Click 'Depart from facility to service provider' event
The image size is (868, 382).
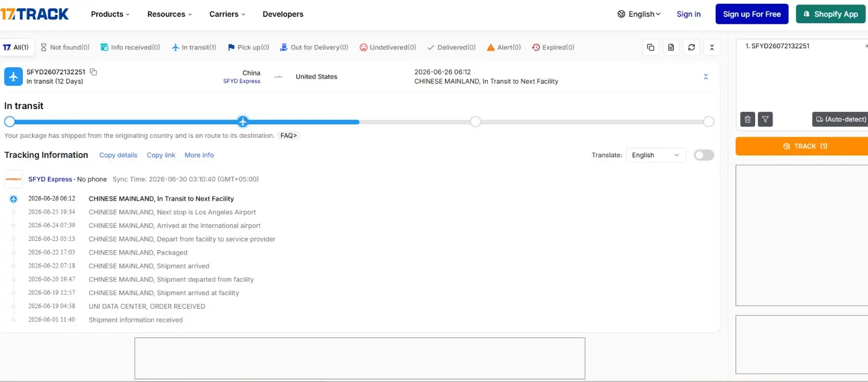tap(182, 239)
